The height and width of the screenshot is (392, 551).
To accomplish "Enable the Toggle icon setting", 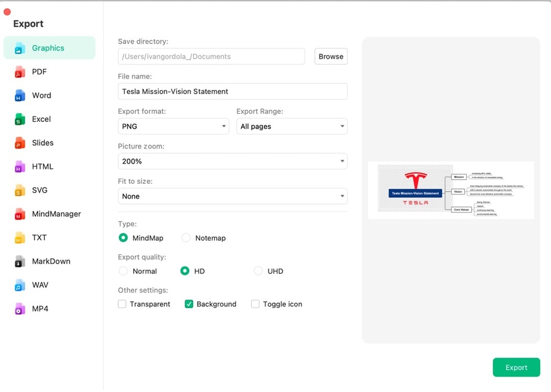I will pos(255,304).
